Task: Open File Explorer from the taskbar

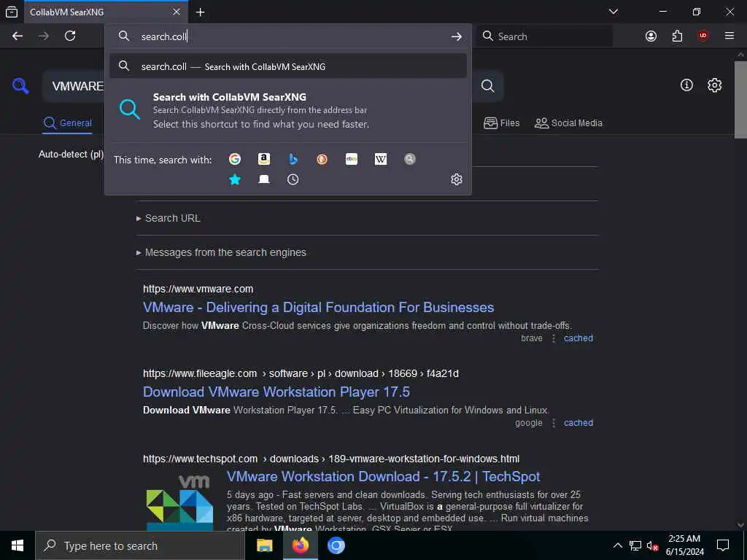Action: (x=264, y=545)
